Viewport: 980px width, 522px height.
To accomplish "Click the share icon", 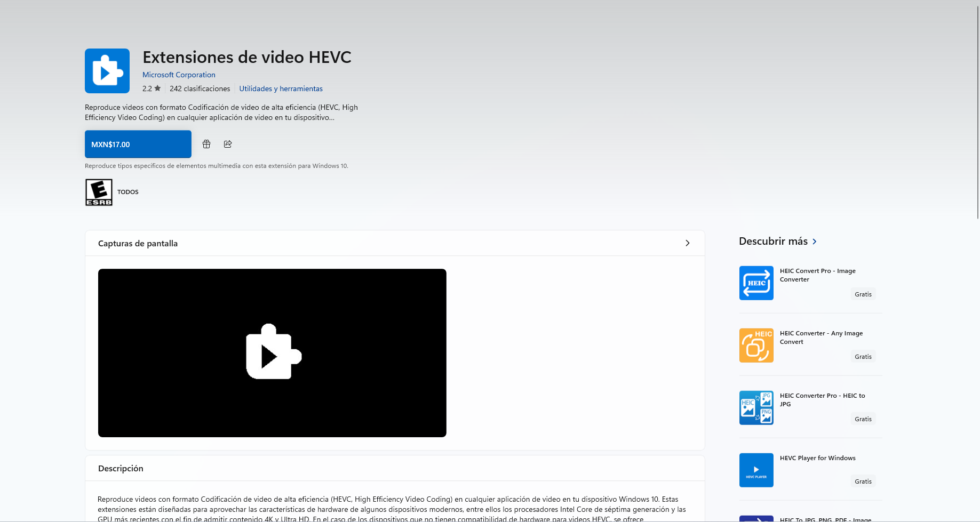I will (x=228, y=144).
